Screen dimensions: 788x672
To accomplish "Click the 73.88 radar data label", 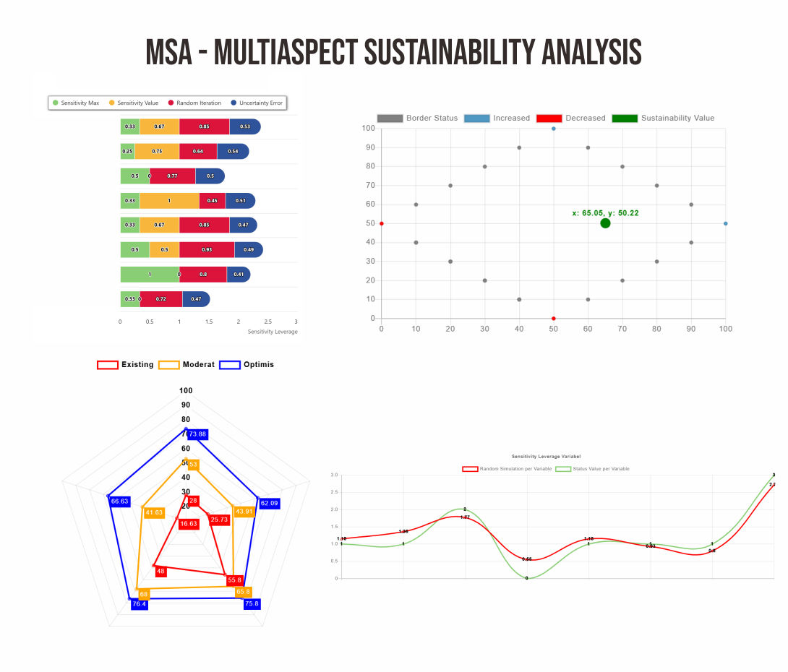I will click(197, 434).
